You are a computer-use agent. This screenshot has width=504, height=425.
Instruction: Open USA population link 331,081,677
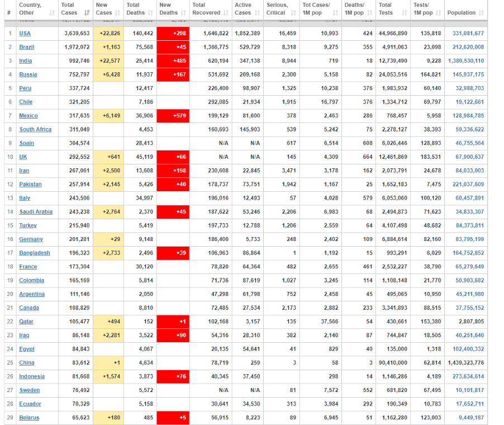click(x=468, y=34)
